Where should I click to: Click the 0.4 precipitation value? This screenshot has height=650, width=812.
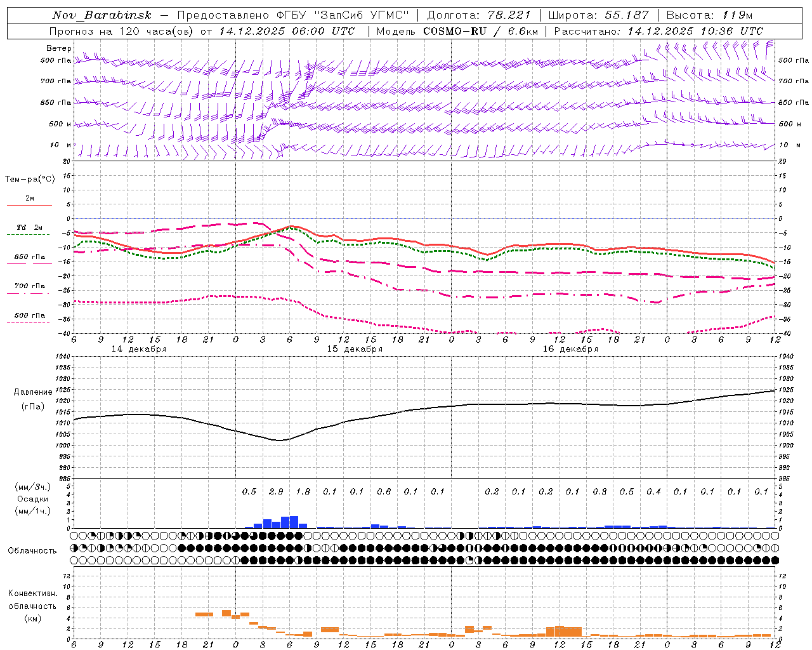pos(653,492)
